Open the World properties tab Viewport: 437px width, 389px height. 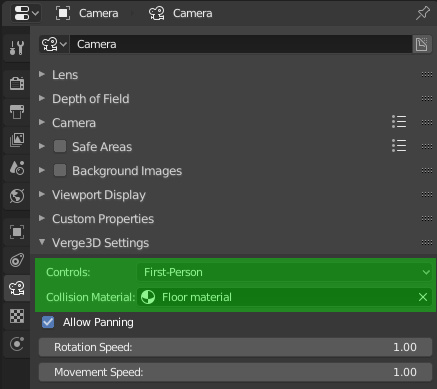point(17,196)
